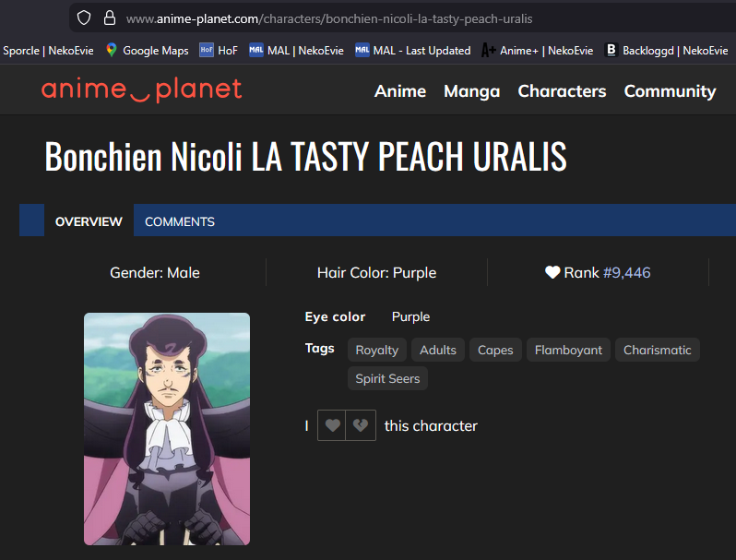Click the Capes tag
The image size is (736, 560).
click(x=495, y=350)
